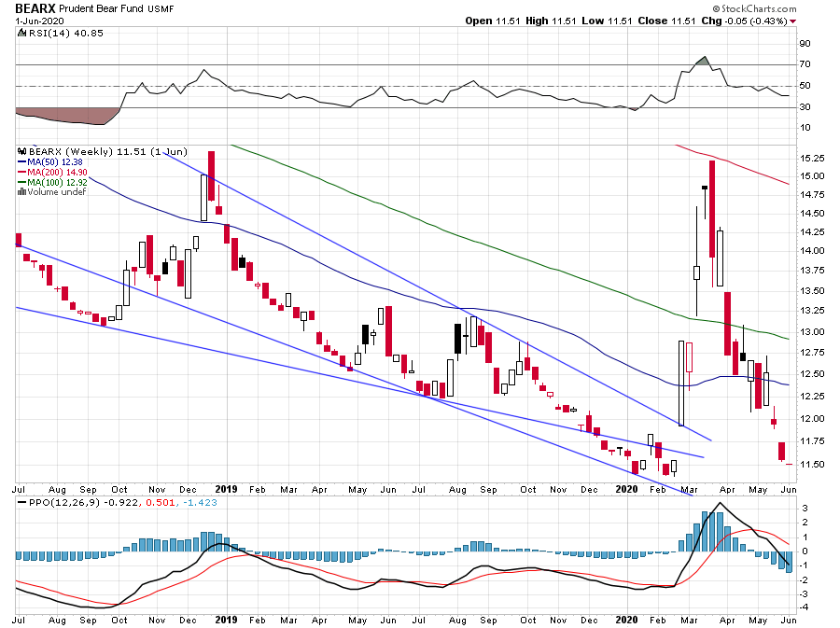Image resolution: width=840 pixels, height=628 pixels.
Task: Click the USMF exchange label
Action: (x=161, y=9)
